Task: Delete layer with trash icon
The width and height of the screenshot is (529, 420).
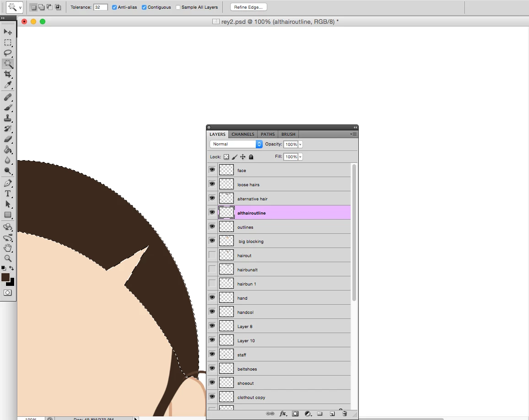Action: pos(345,414)
